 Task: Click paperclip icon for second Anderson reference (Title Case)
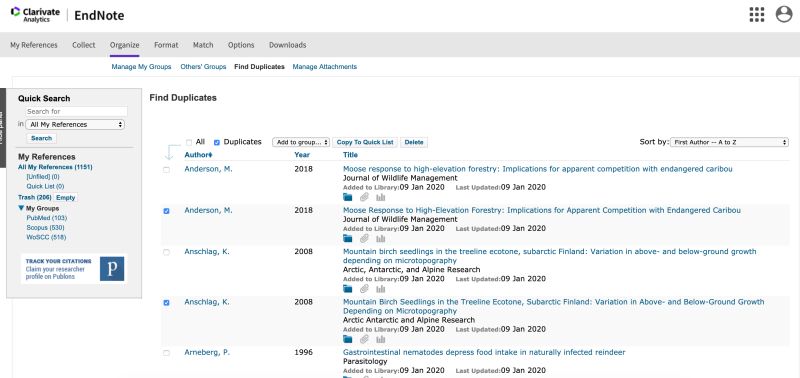(364, 238)
